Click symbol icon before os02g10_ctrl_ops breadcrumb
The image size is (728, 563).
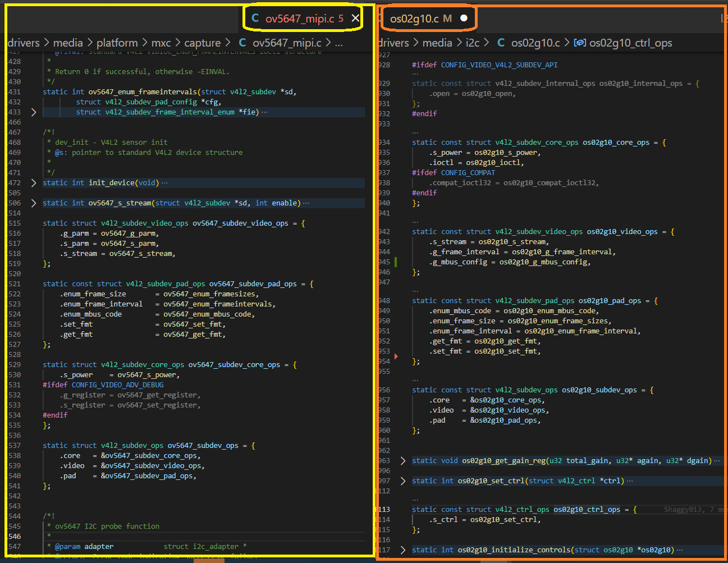(x=580, y=43)
